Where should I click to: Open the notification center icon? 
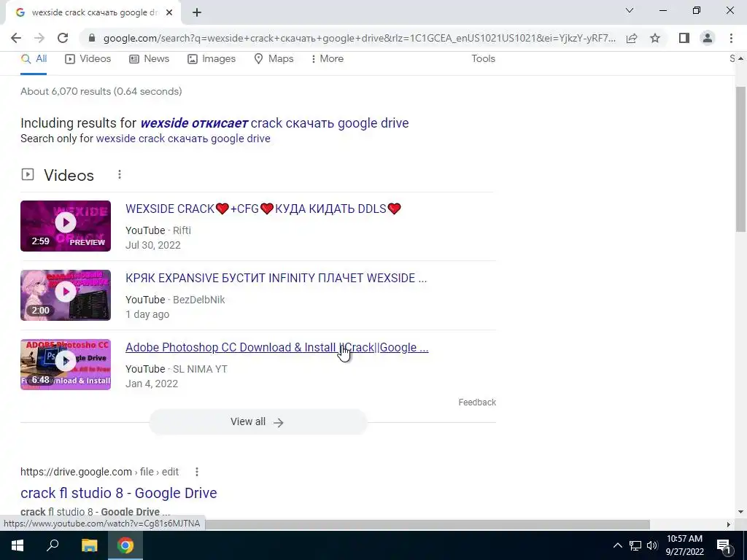pyautogui.click(x=724, y=545)
